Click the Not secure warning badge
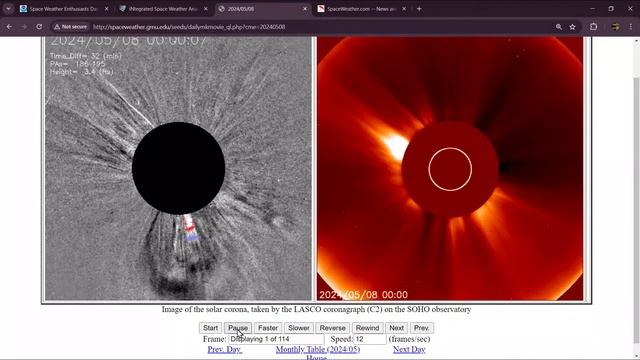The width and height of the screenshot is (640, 360). tap(70, 27)
